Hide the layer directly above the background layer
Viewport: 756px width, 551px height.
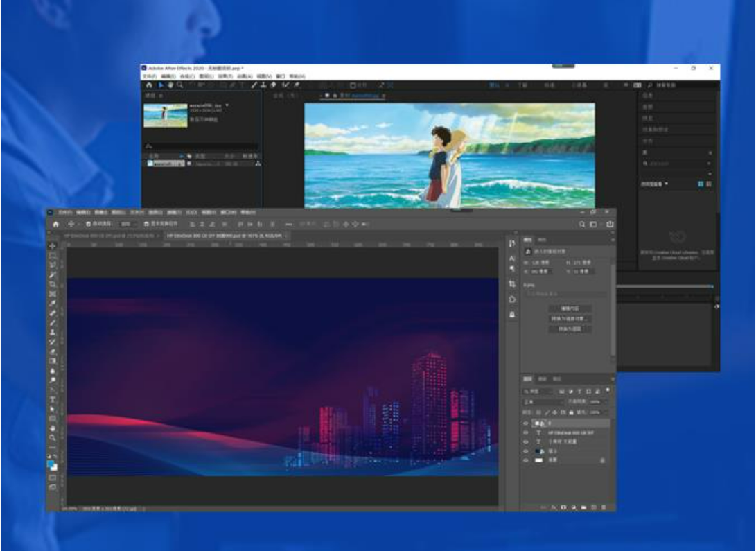click(526, 451)
